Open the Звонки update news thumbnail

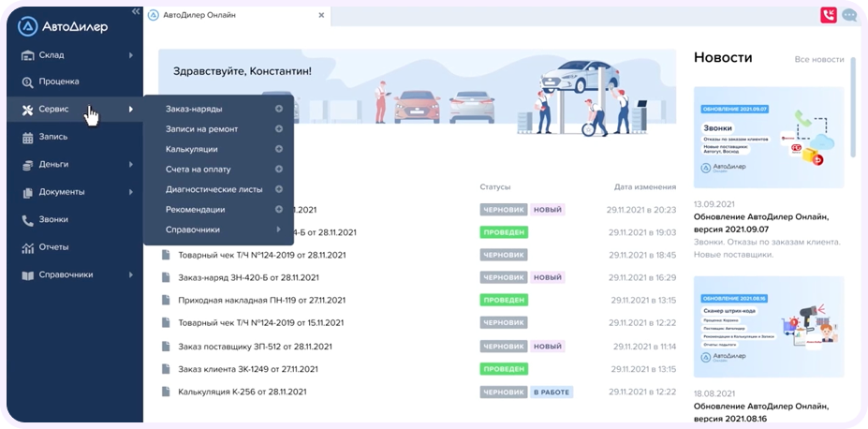pyautogui.click(x=769, y=138)
